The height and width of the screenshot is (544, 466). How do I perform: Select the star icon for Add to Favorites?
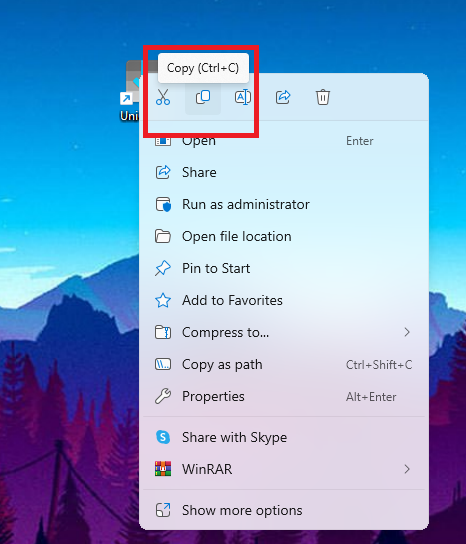pos(163,300)
